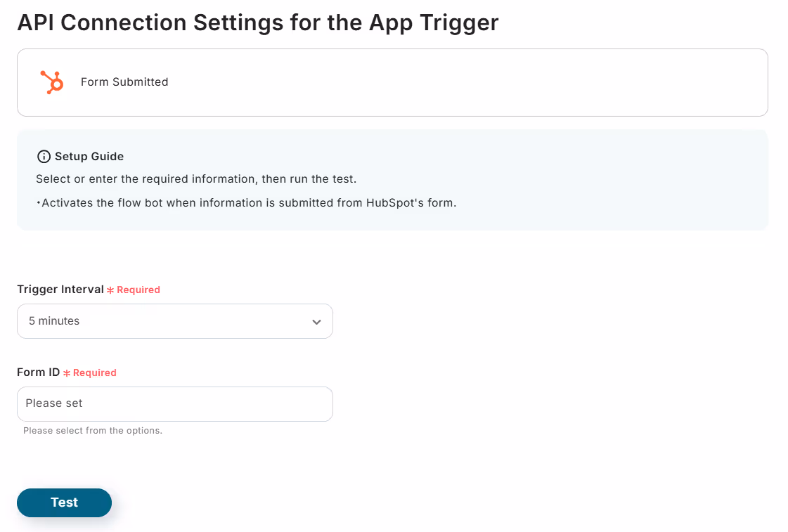The image size is (788, 532).
Task: Click the "Please select from the options" hint
Action: point(93,431)
